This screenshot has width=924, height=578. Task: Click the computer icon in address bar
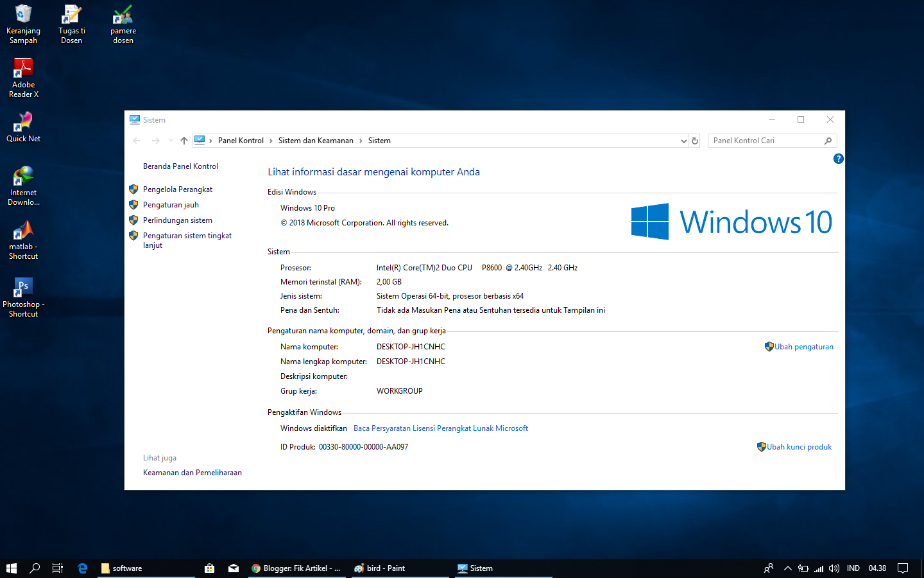click(x=200, y=140)
